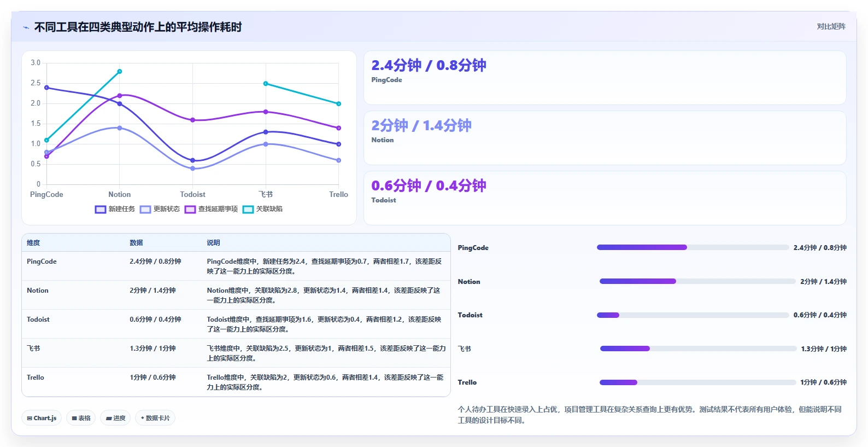
Task: Select the 新建任务 point at 飞书 (1.3)
Action: tap(266, 132)
